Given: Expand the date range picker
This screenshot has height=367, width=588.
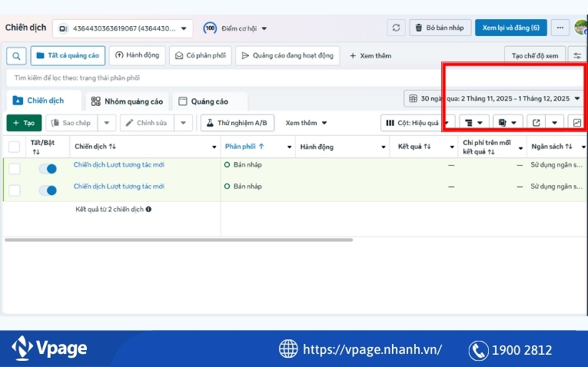Looking at the screenshot, I should 494,98.
